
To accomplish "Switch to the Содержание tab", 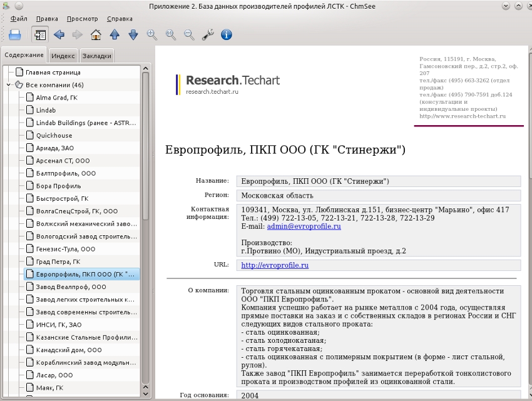I will tap(24, 55).
